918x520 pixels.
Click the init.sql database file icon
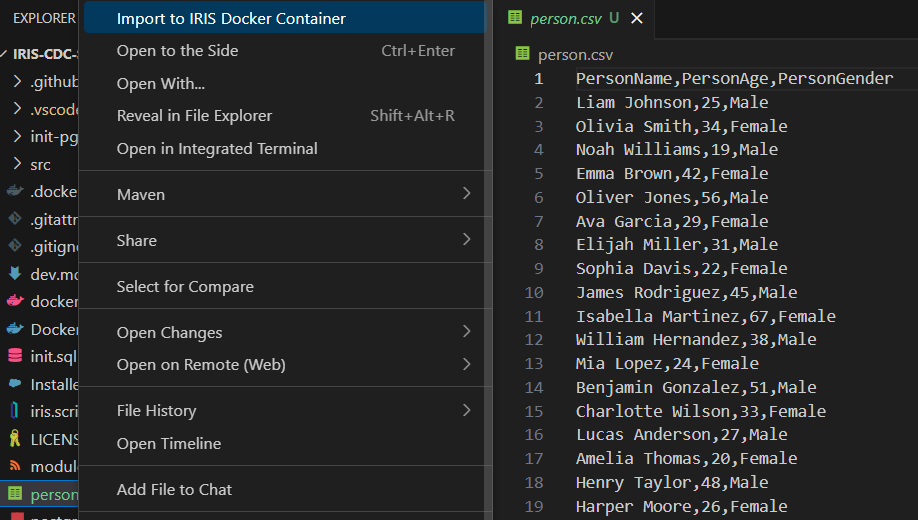(x=14, y=356)
